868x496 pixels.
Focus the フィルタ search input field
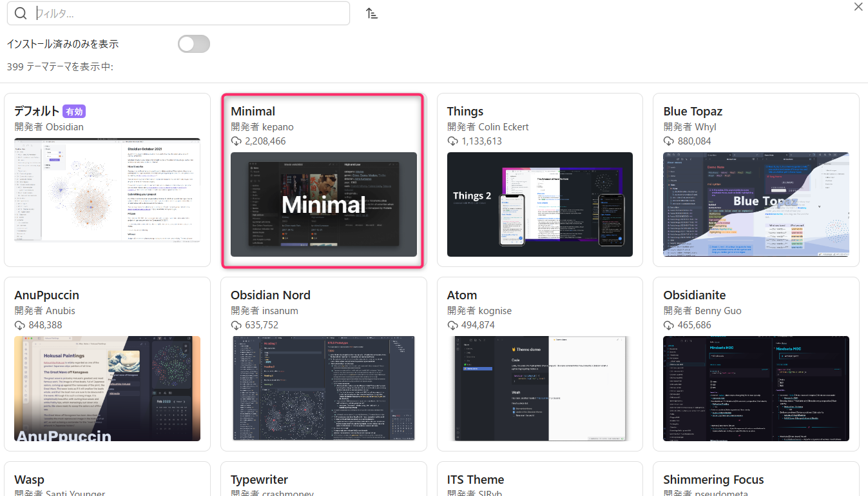click(178, 13)
